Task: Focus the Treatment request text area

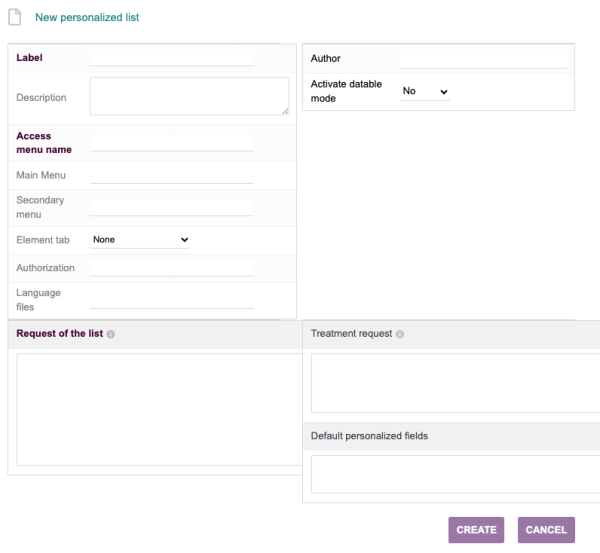Action: (455, 383)
